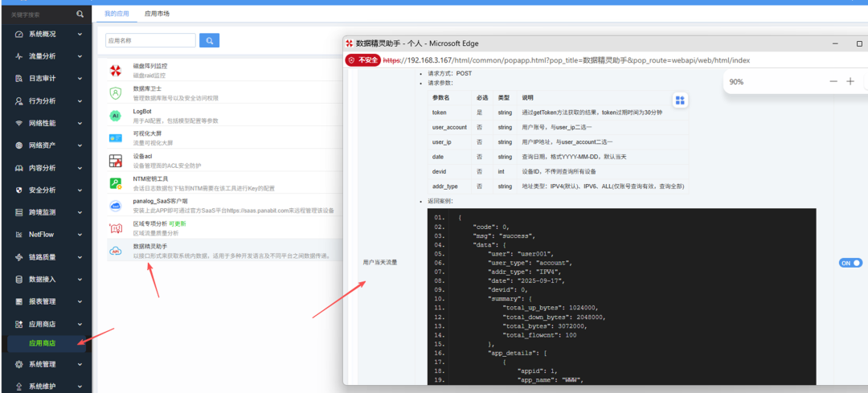Open the 数据精灵助手 API icon
868x393 pixels.
point(115,251)
